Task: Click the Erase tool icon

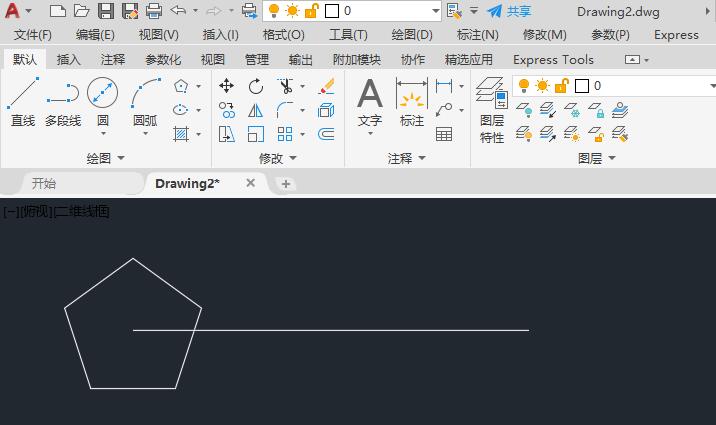Action: [326, 86]
